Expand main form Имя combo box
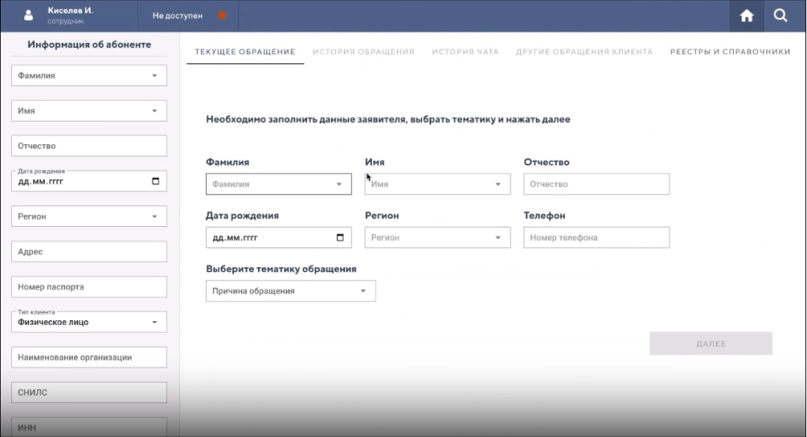The image size is (807, 437). 437,184
